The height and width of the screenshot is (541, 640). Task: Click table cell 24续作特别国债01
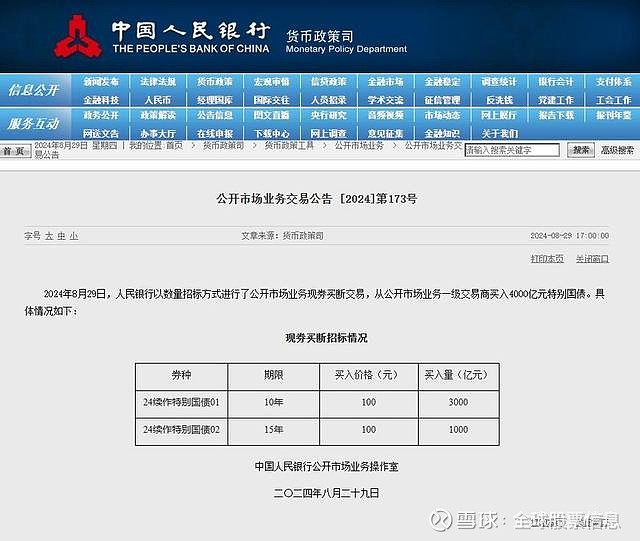181,402
